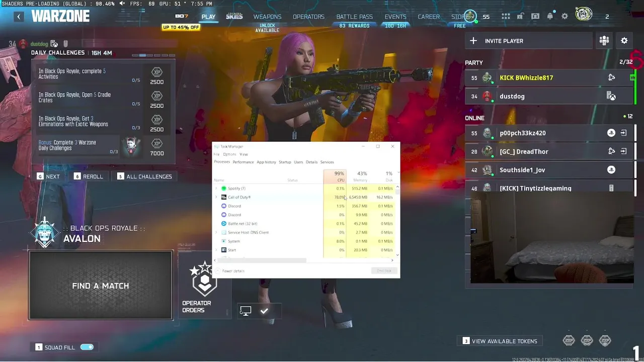Expand Service Host: DNS Client entry
Screen dimensions: 644x362
pyautogui.click(x=216, y=232)
